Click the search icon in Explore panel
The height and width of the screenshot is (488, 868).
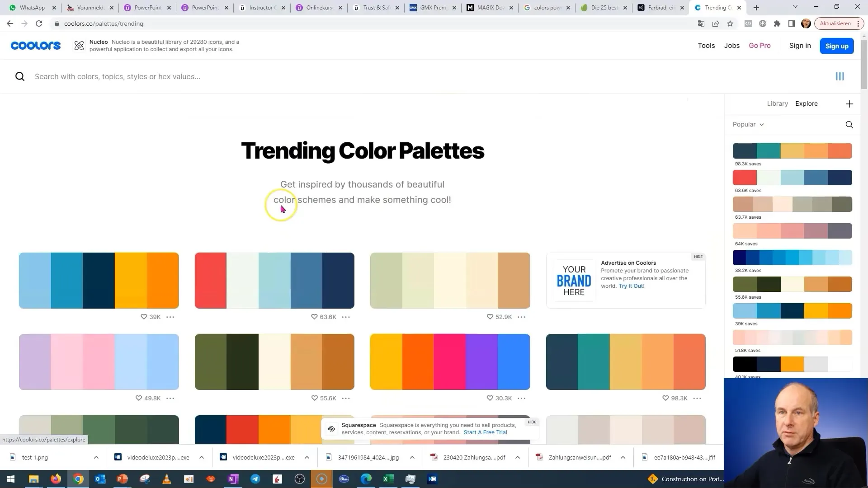(x=849, y=124)
